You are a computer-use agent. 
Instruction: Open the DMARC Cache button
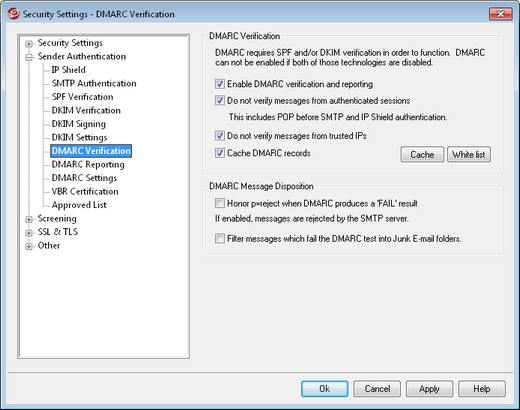(x=422, y=155)
